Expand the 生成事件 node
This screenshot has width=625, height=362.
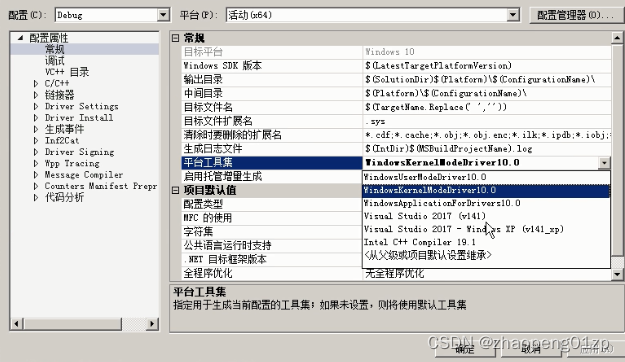36,129
